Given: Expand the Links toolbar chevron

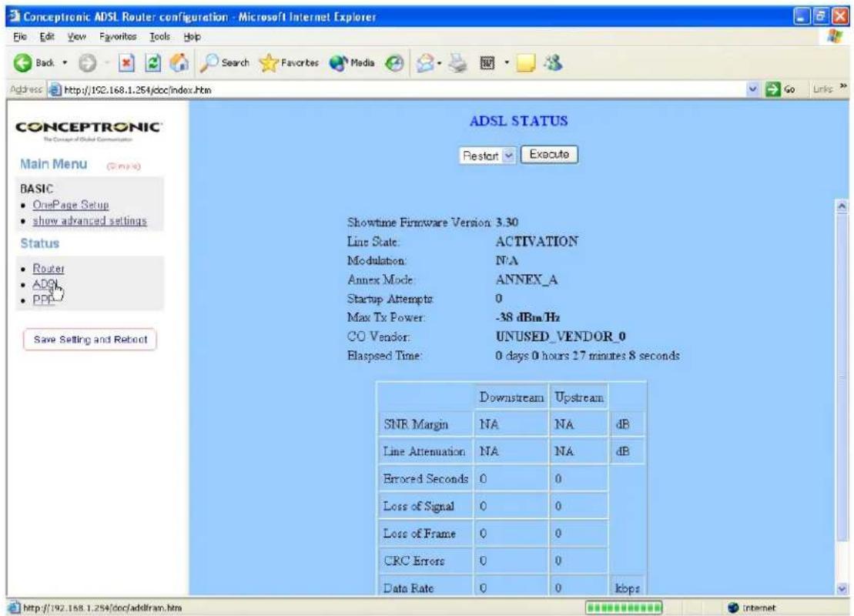Looking at the screenshot, I should coord(843,86).
